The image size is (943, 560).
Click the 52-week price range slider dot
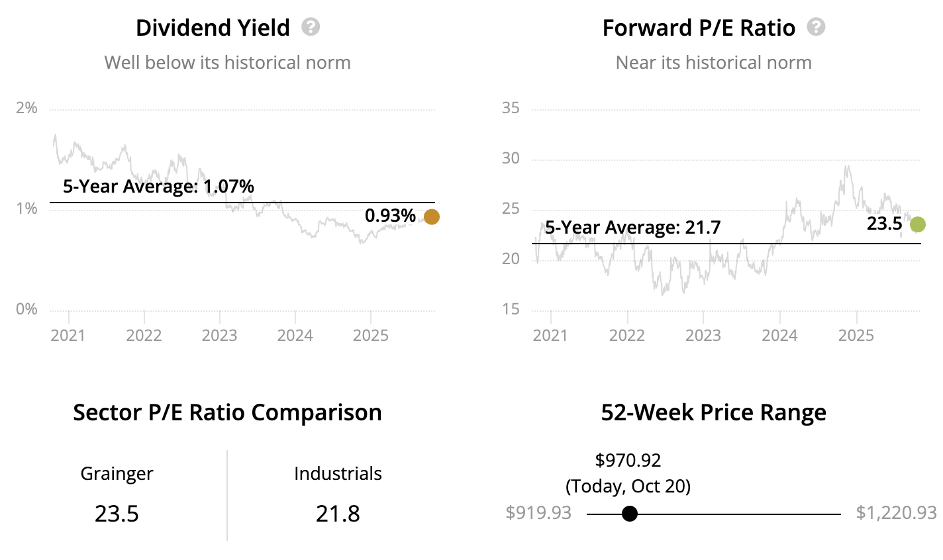click(630, 514)
